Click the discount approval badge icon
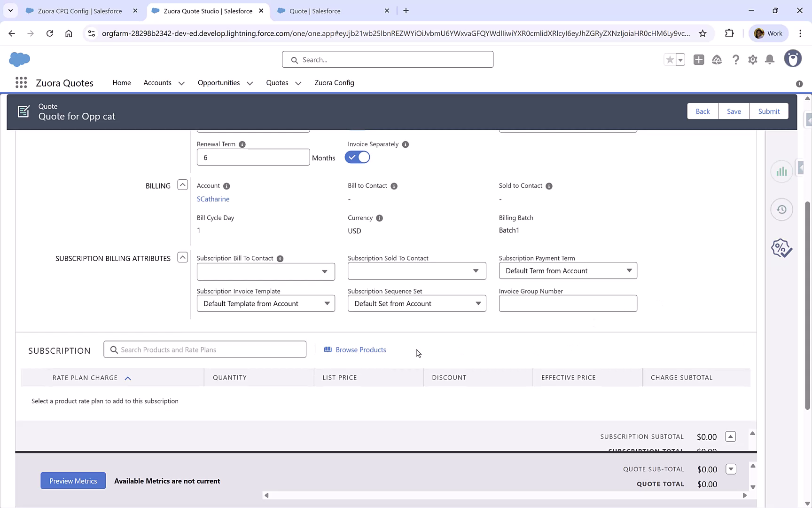812x508 pixels. (781, 248)
